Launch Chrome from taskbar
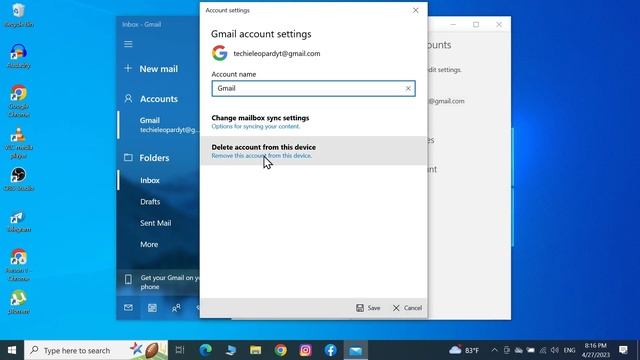The height and width of the screenshot is (360, 640). [x=280, y=350]
